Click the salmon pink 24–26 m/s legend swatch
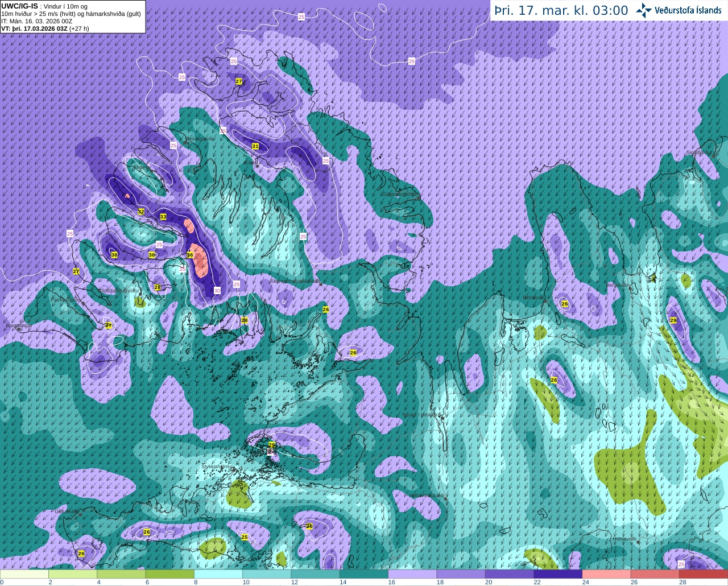Viewport: 728px width, 586px height. click(606, 574)
